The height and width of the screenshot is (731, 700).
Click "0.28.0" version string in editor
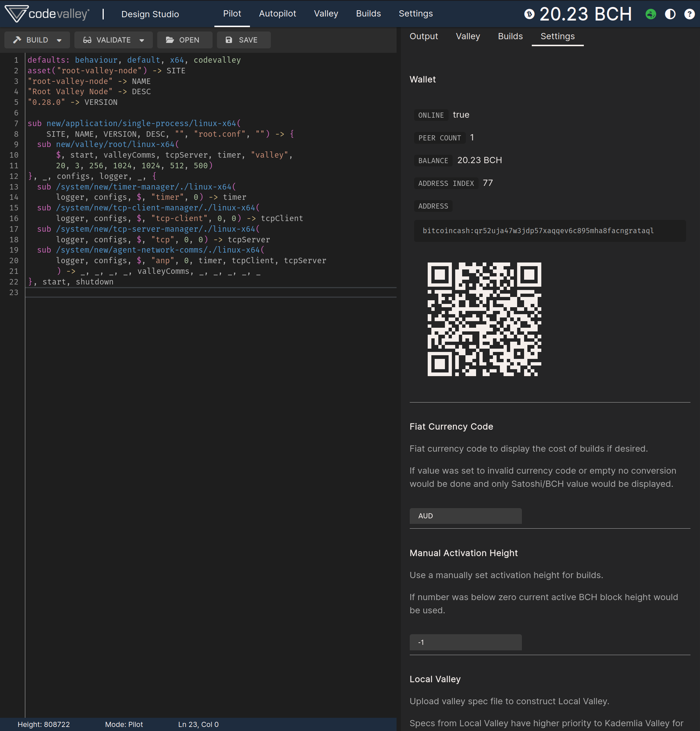coord(46,102)
